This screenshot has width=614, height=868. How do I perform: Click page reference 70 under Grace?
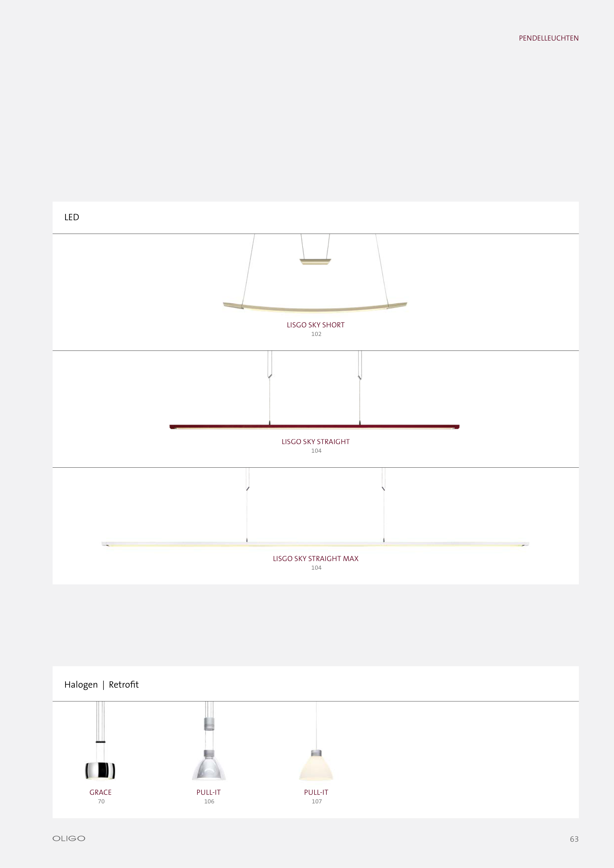101,801
